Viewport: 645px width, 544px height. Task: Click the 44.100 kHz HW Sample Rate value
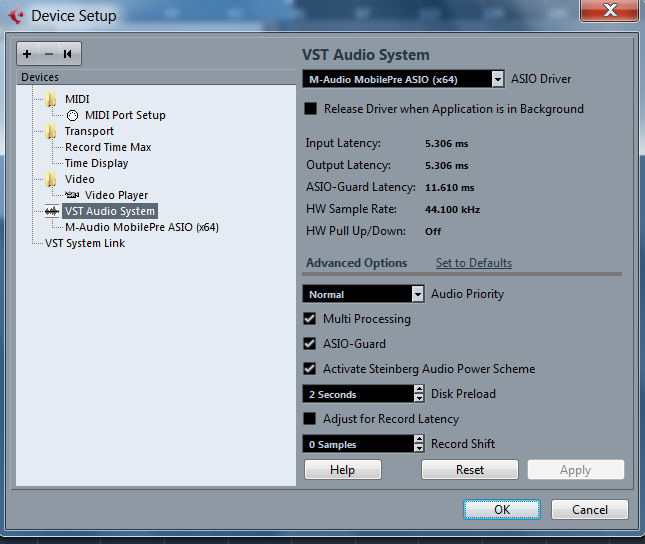452,209
